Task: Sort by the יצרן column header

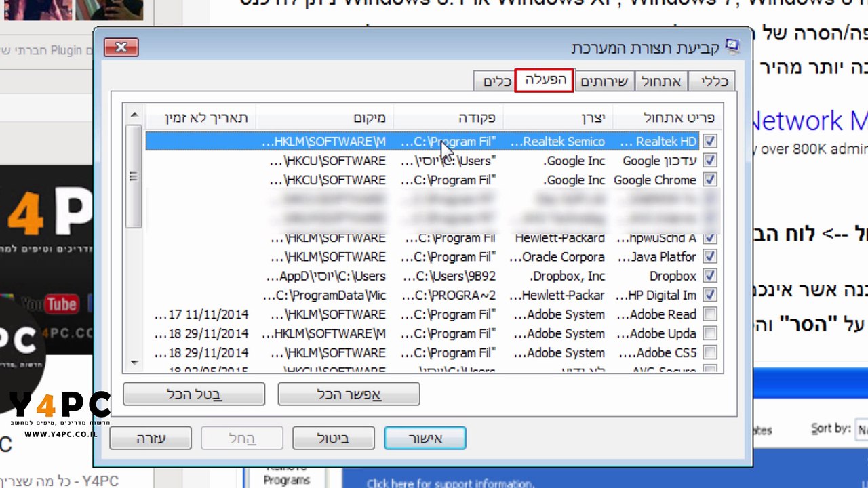Action: pos(558,117)
